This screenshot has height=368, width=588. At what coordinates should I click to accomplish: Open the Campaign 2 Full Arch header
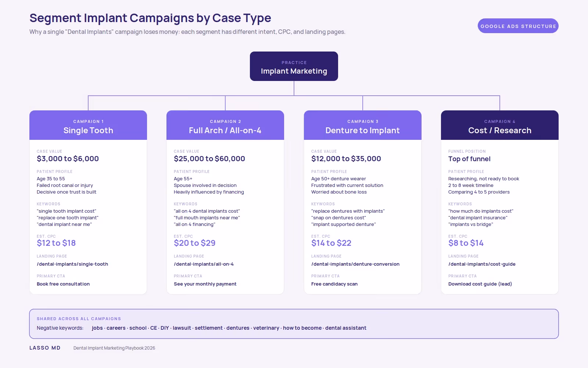click(x=225, y=125)
